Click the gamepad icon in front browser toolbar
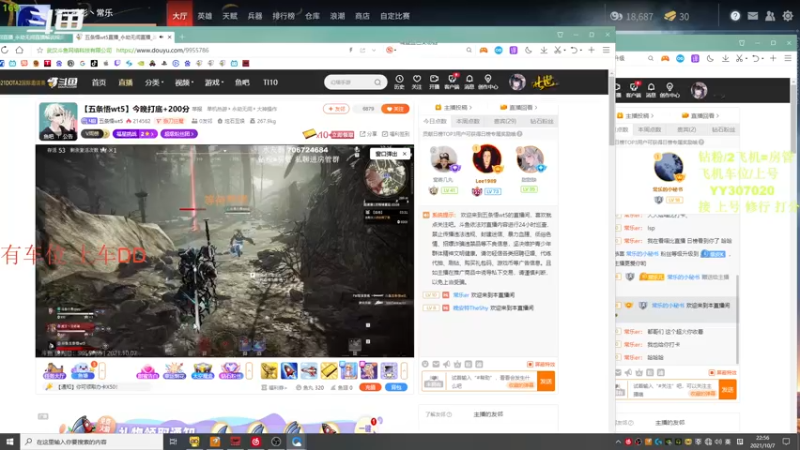This screenshot has height=450, width=800. (483, 50)
